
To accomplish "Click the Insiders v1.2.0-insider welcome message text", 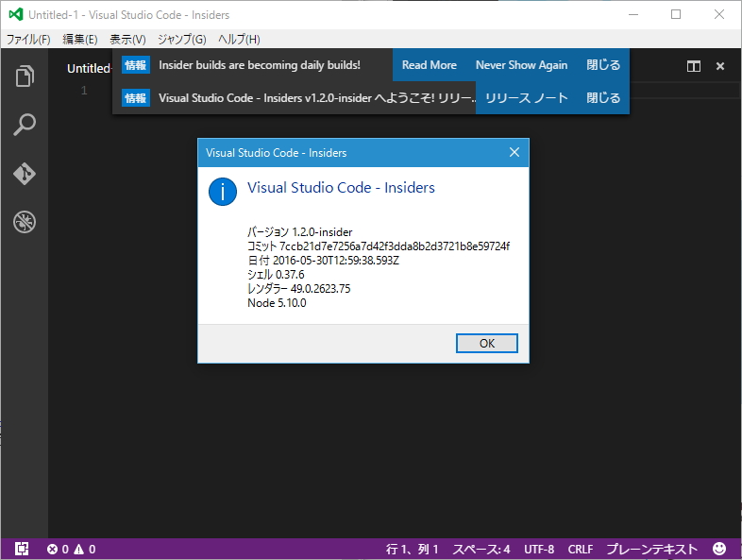I will pyautogui.click(x=317, y=98).
